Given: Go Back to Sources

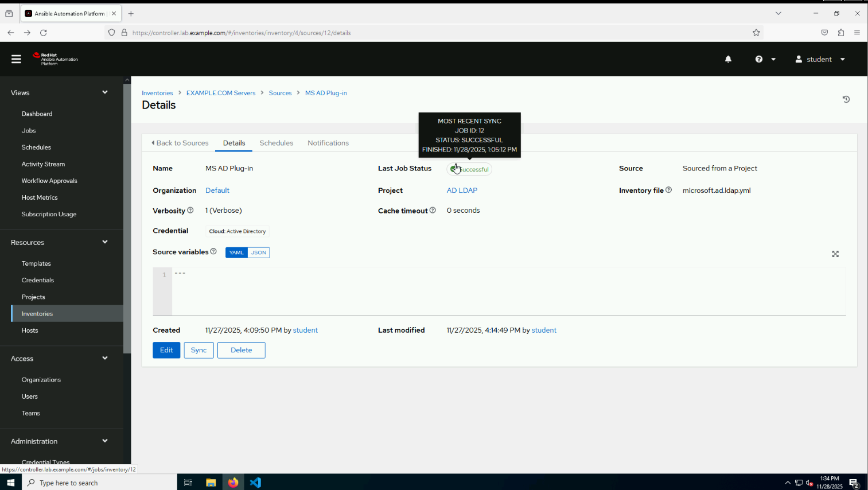Looking at the screenshot, I should [180, 143].
